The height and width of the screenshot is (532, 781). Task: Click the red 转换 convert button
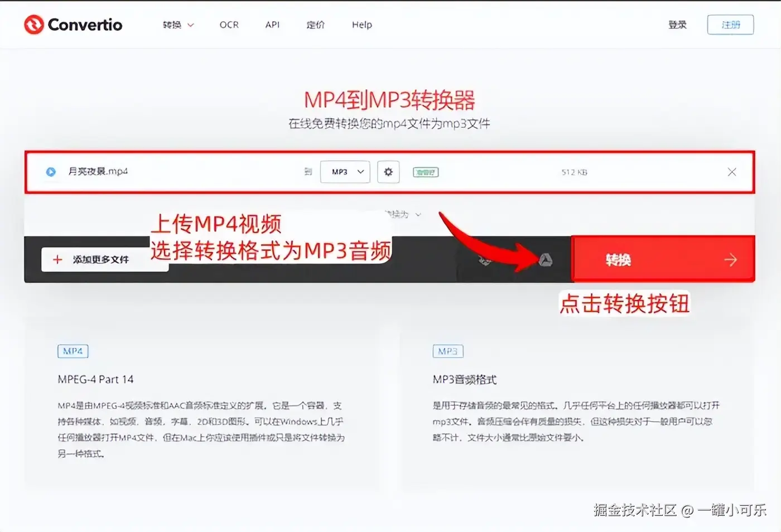click(x=663, y=259)
